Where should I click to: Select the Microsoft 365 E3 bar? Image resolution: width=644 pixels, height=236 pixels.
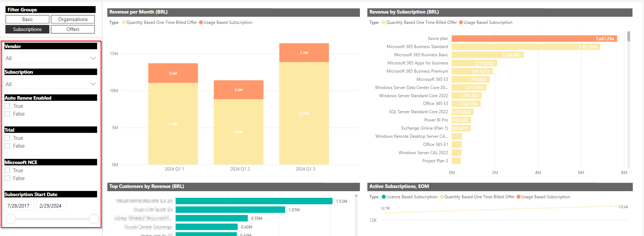471,79
